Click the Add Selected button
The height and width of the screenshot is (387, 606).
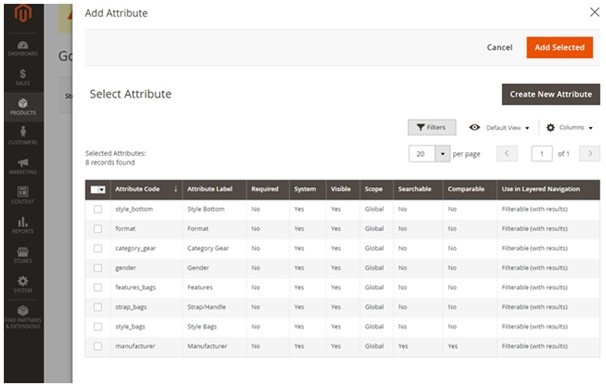(x=560, y=48)
